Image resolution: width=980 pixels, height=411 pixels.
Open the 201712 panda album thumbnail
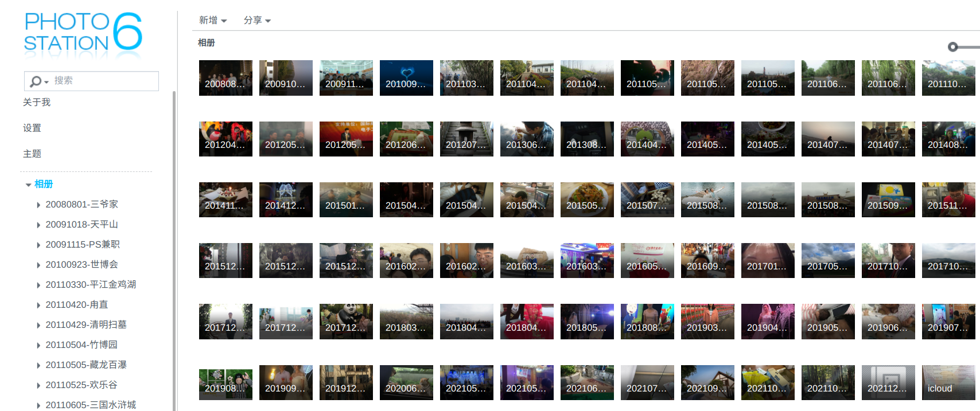[346, 322]
